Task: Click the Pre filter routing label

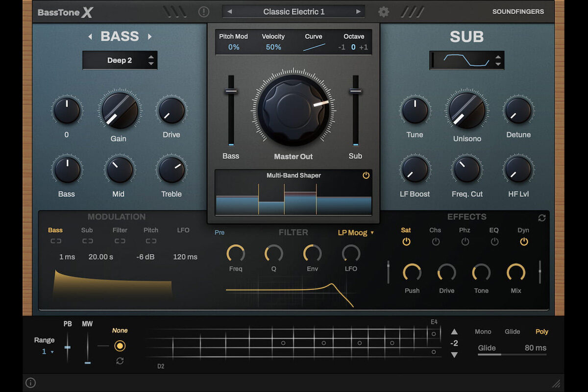Action: (220, 232)
